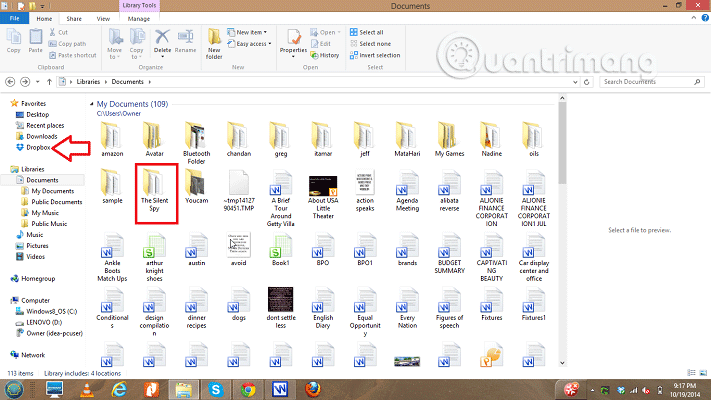Click the scroll down arrow of file list

562,362
